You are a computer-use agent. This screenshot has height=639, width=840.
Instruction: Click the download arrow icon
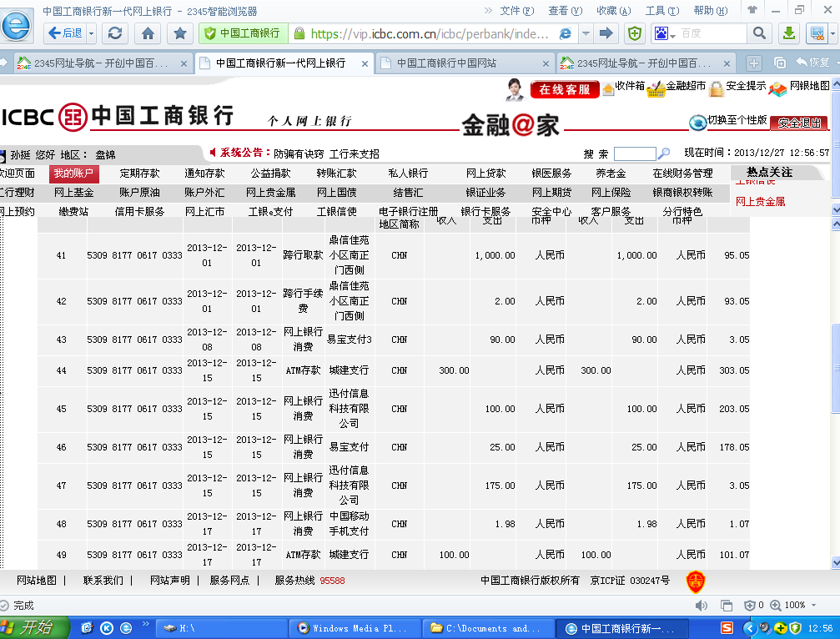pyautogui.click(x=787, y=33)
